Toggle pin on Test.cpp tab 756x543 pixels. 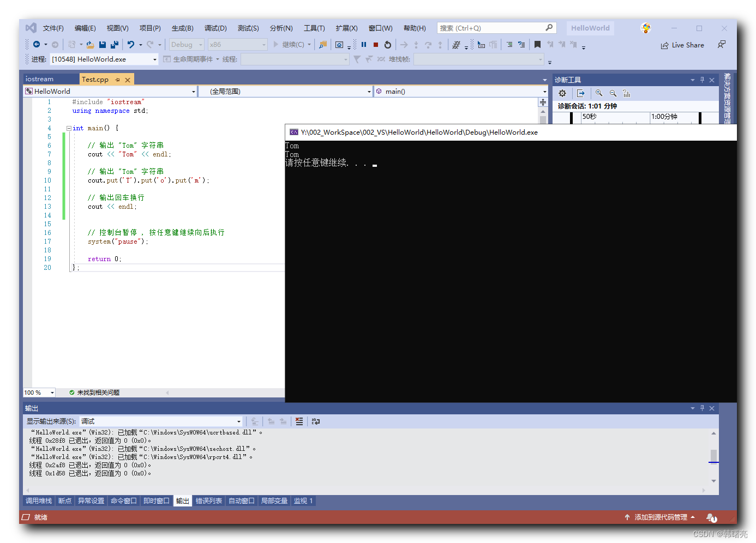[117, 80]
